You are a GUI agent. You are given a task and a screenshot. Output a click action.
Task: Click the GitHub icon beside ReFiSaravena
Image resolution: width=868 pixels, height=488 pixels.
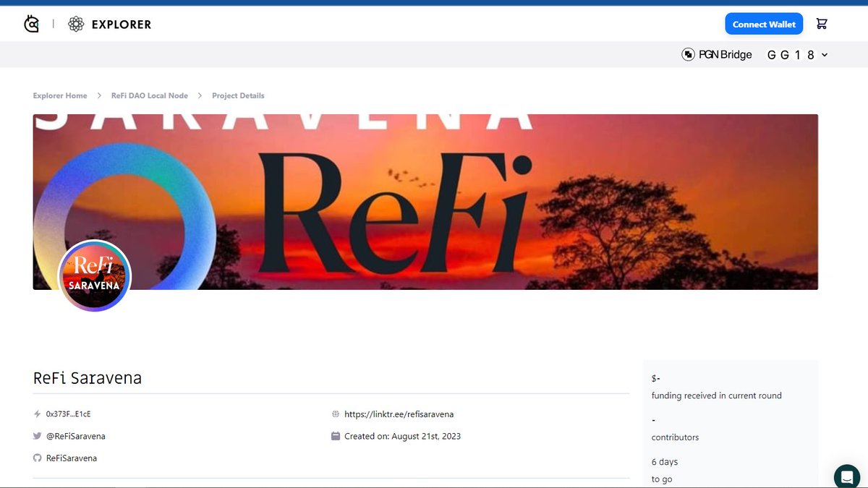[37, 458]
